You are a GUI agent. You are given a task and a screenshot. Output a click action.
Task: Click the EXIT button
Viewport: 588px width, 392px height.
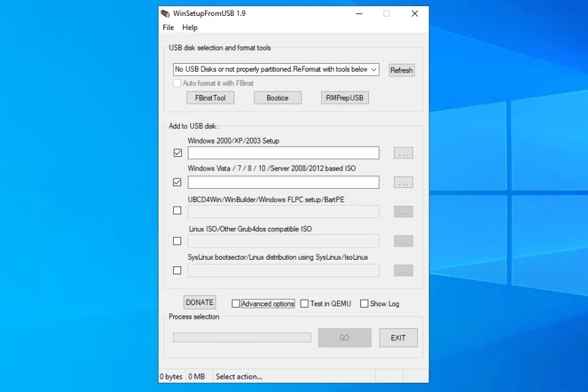pyautogui.click(x=398, y=338)
